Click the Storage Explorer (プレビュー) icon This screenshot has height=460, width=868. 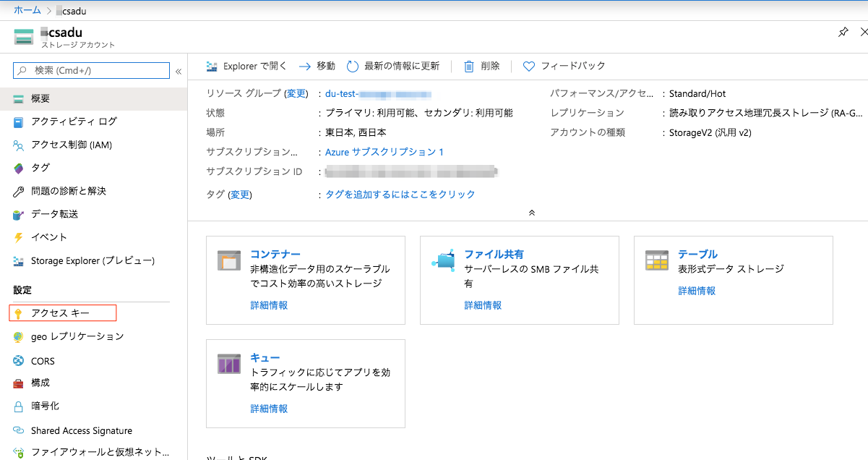click(x=19, y=260)
